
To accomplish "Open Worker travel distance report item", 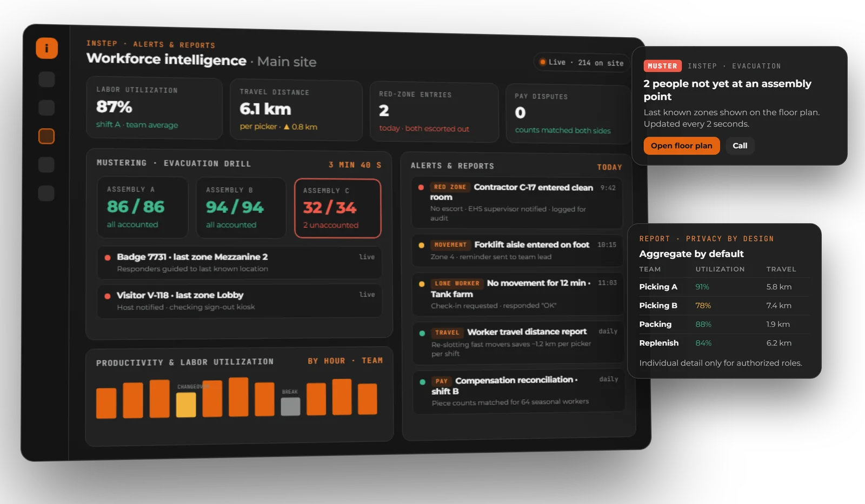I will 519,344.
